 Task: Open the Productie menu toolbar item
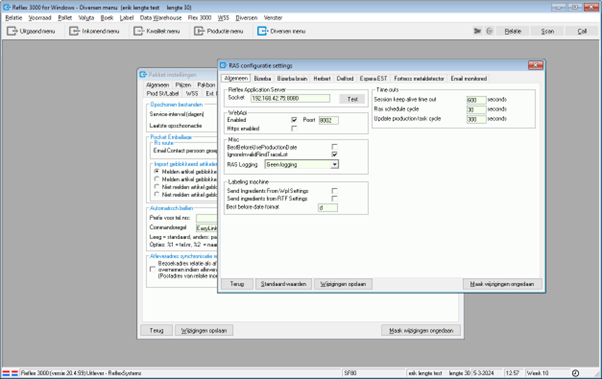pyautogui.click(x=219, y=31)
